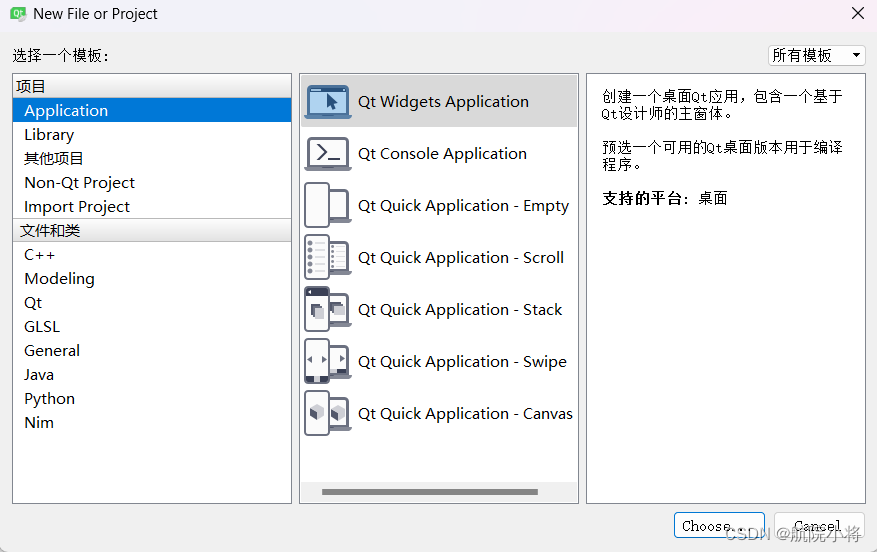Select Non-Qt Project category

coord(152,182)
